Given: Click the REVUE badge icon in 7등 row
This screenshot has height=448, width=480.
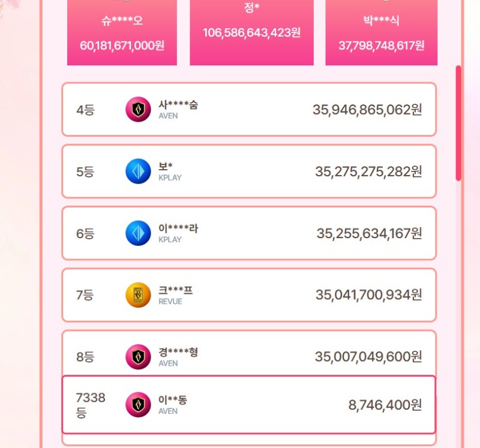Looking at the screenshot, I should [x=138, y=295].
